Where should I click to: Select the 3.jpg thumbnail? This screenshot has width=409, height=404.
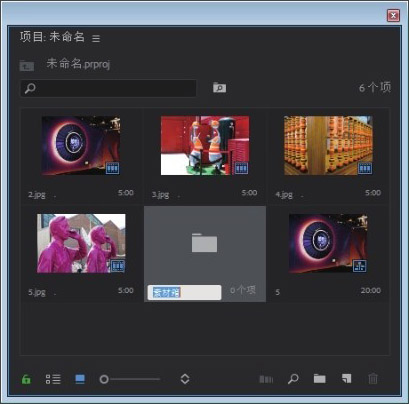[205, 145]
